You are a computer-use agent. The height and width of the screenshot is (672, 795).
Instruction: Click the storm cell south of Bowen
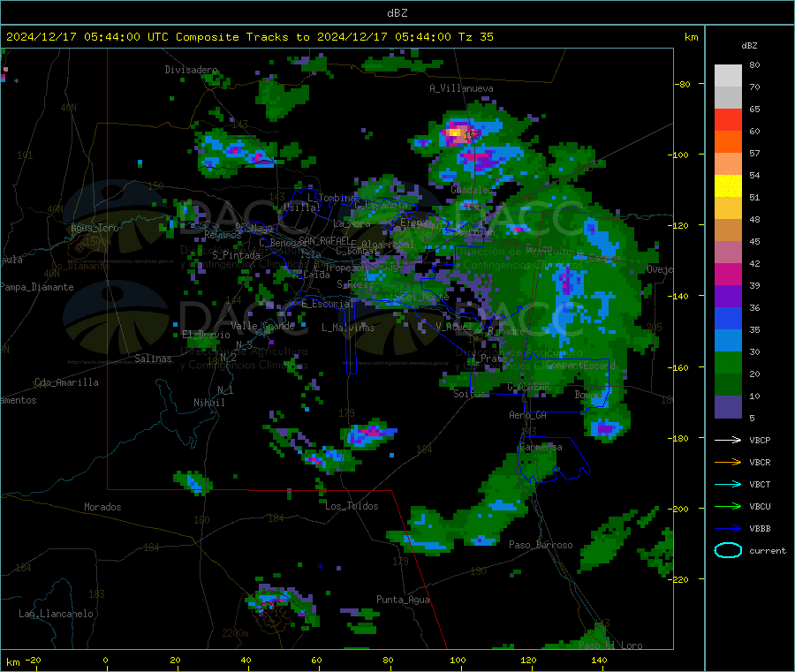click(x=605, y=429)
